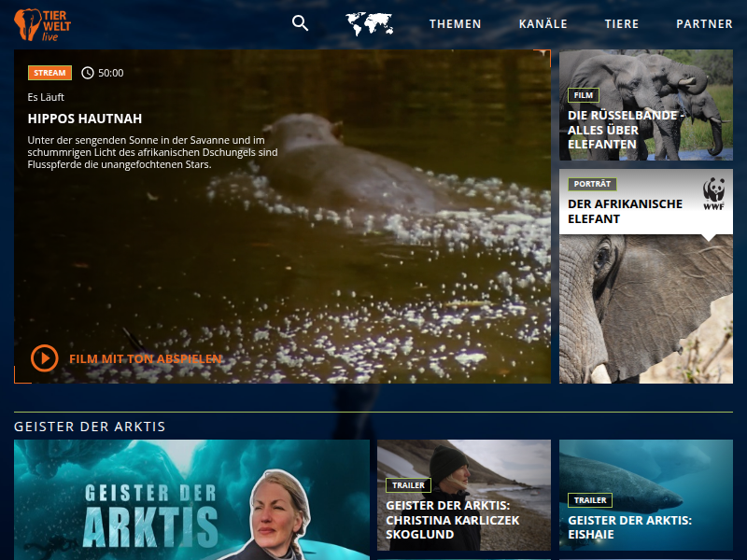Click 'Film mit Ton abspielen' link
The width and height of the screenshot is (747, 560).
coord(145,358)
